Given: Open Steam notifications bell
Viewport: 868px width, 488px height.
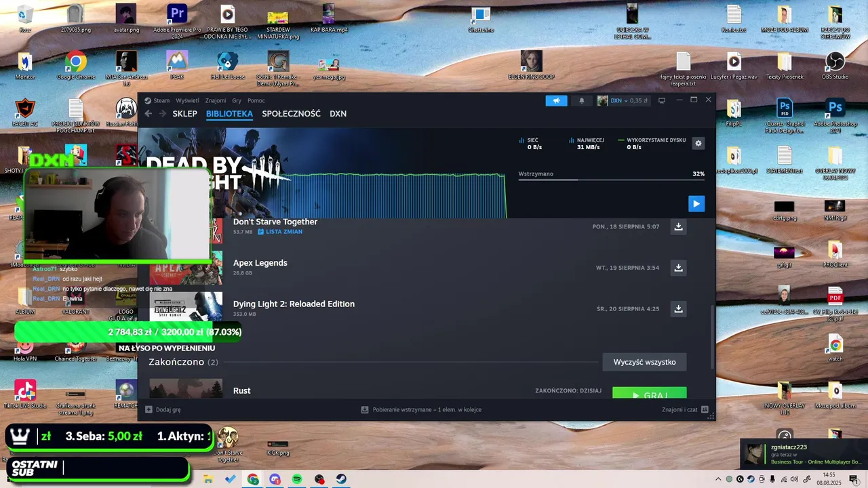Looking at the screenshot, I should 581,100.
